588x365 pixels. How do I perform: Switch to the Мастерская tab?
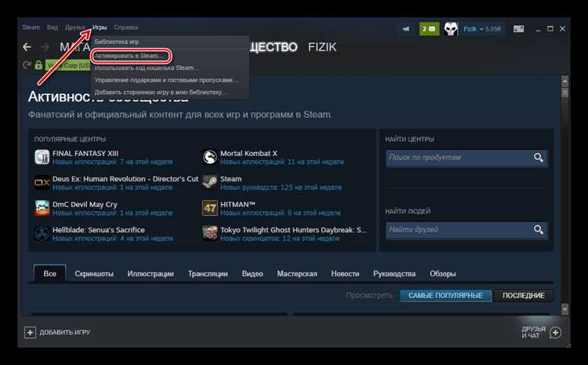click(297, 274)
